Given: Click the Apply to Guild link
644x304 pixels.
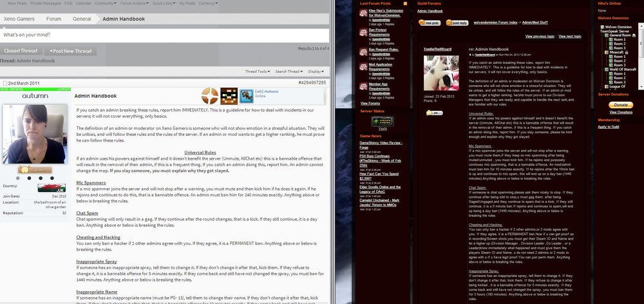Looking at the screenshot, I should coord(609,127).
